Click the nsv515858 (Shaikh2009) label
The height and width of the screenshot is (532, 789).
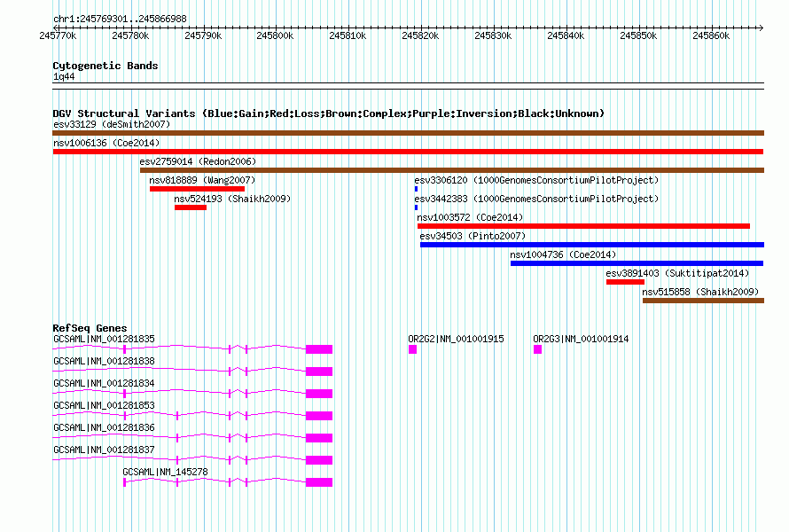tap(700, 292)
